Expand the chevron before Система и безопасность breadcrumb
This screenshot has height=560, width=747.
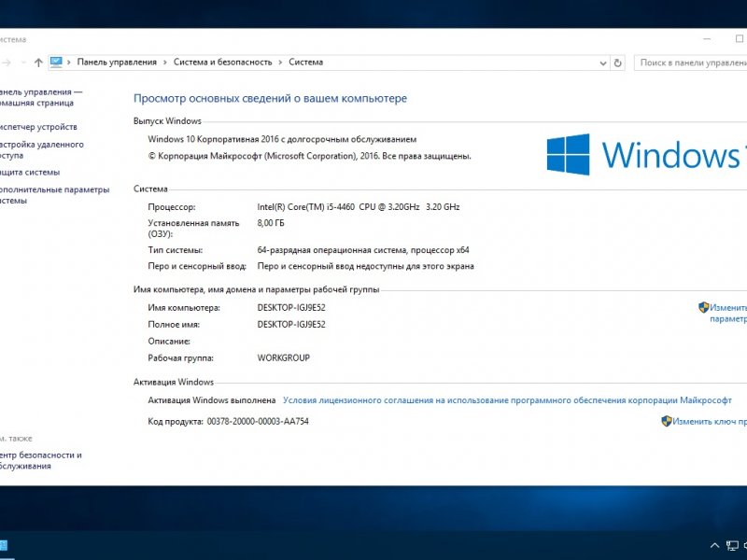pos(165,63)
